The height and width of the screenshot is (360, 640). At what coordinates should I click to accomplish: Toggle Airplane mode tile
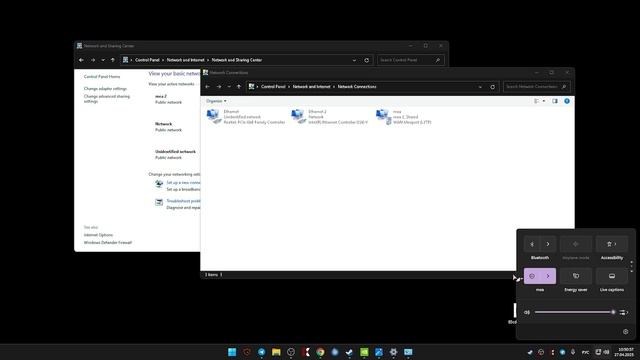coord(576,244)
